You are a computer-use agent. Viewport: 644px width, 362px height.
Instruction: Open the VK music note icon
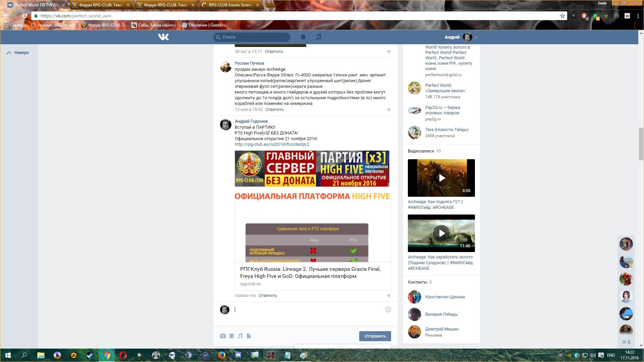319,37
